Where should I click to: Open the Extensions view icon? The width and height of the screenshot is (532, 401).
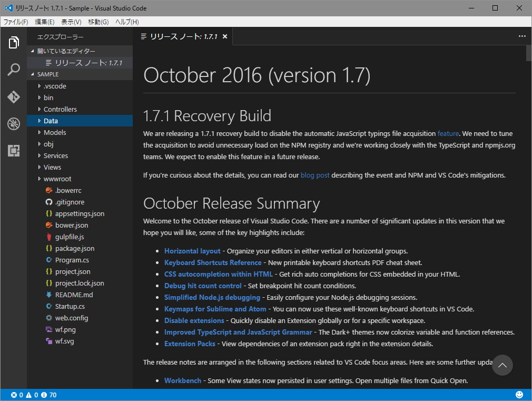pos(13,151)
